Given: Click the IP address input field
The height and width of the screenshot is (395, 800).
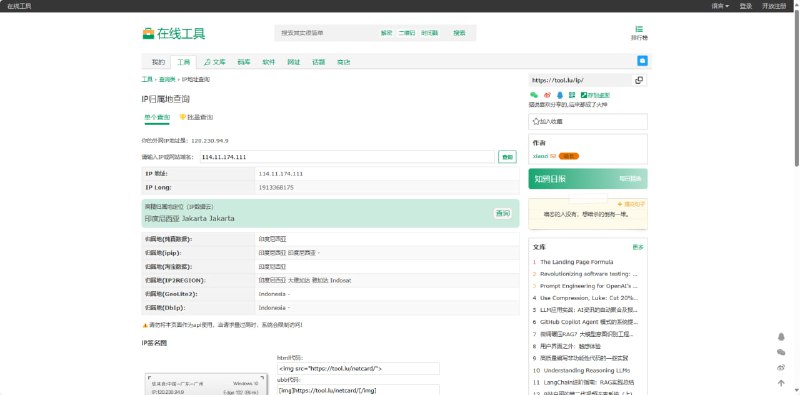Looking at the screenshot, I should 347,157.
